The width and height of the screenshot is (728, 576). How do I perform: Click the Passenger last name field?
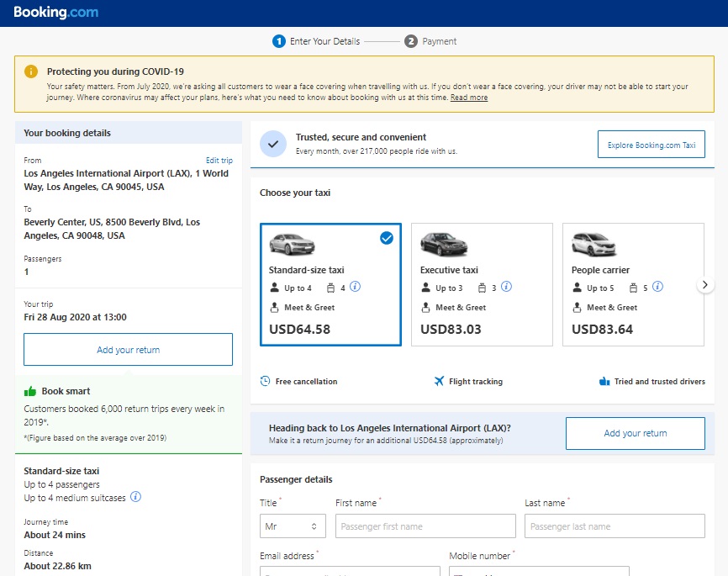[615, 526]
